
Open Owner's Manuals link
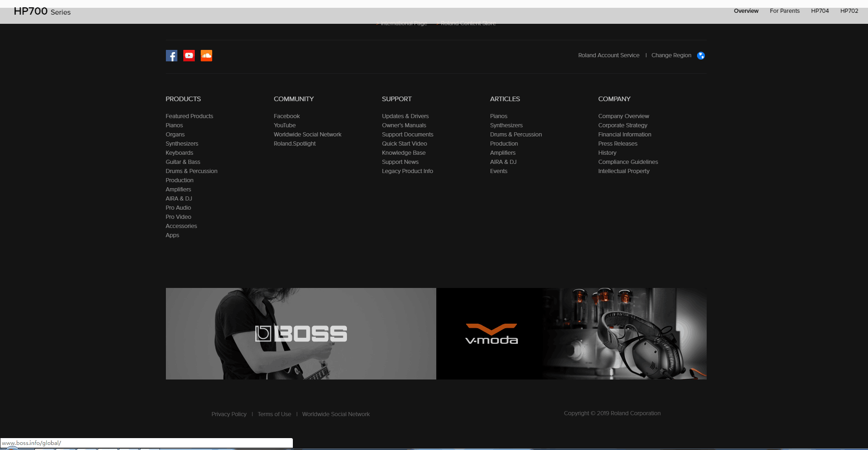(x=404, y=125)
